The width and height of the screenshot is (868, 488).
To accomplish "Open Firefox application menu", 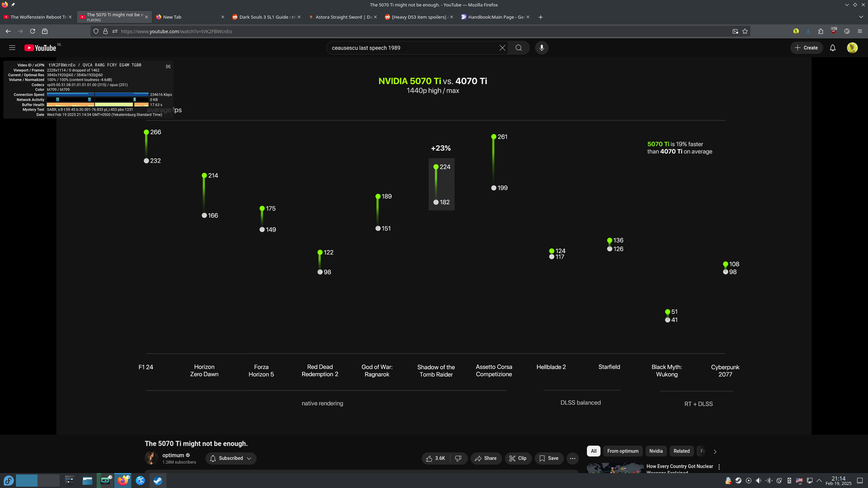I will point(860,31).
